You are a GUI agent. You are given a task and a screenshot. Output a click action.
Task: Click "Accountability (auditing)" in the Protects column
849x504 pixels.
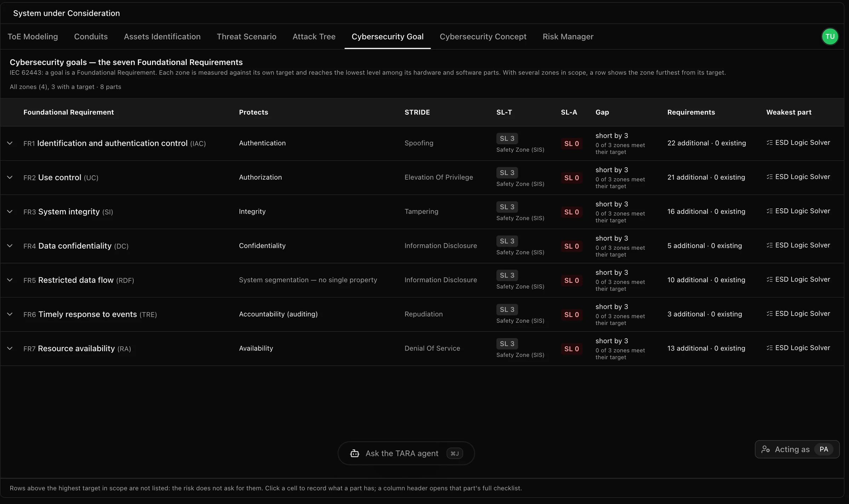click(x=278, y=314)
